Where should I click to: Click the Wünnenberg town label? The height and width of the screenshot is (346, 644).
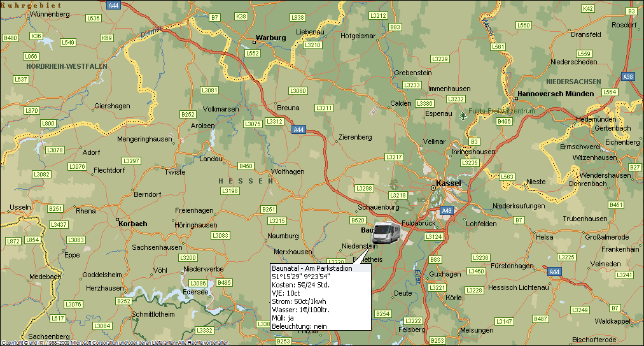point(50,14)
